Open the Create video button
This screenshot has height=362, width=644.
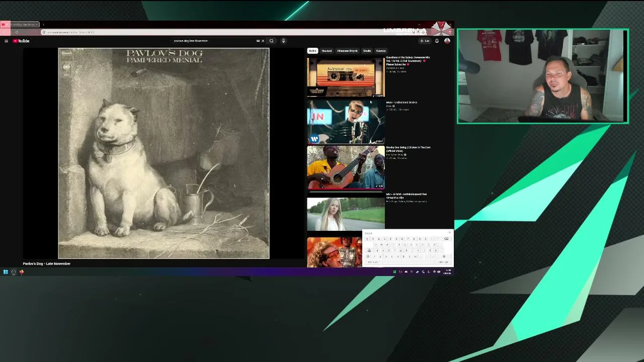426,41
